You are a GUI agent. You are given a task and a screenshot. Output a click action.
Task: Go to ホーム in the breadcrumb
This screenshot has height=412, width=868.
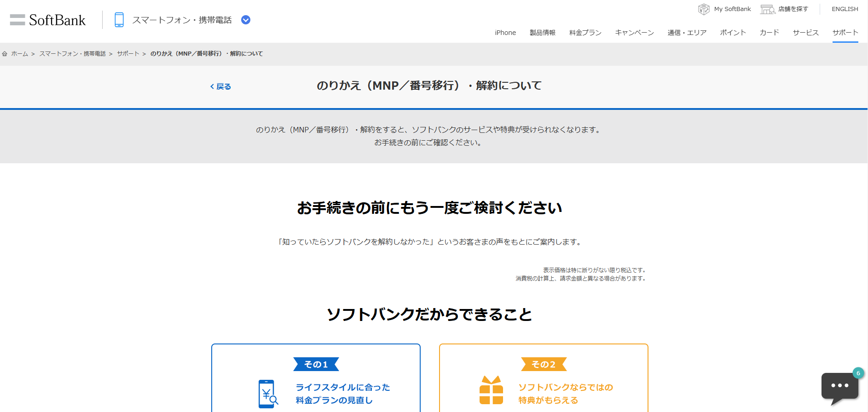(x=20, y=54)
